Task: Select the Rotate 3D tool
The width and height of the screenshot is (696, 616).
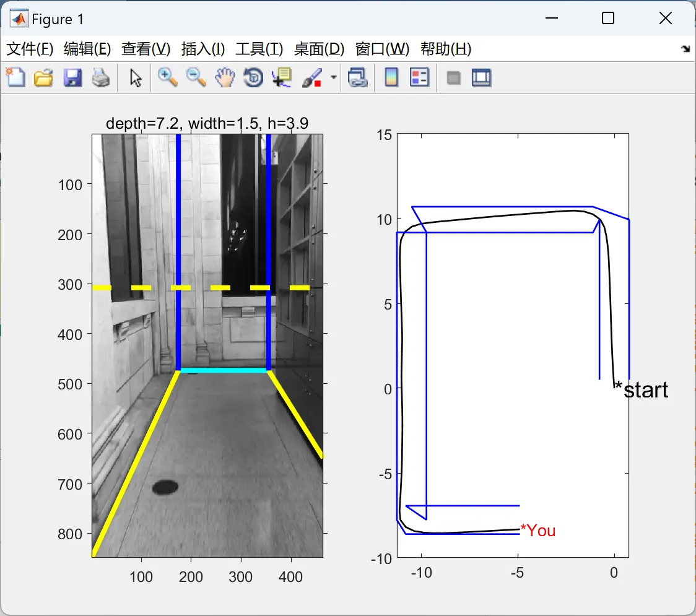Action: 253,77
